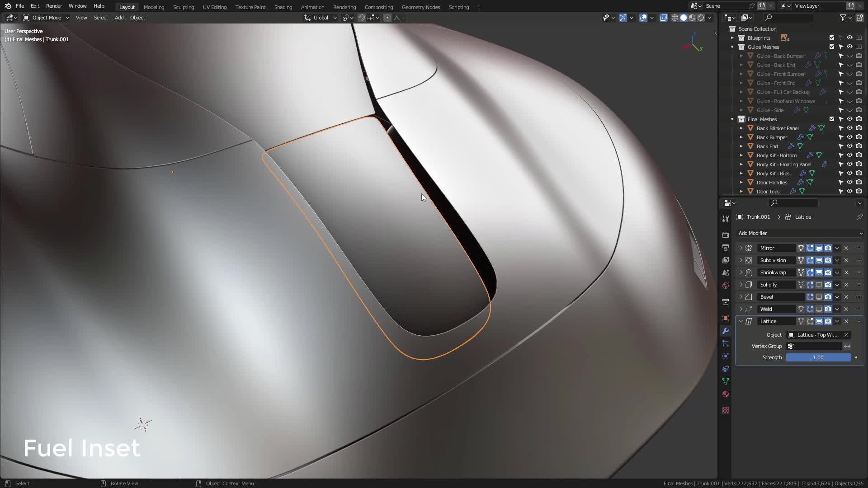Switch to Material Preview shading
The width and height of the screenshot is (868, 488).
pos(692,18)
